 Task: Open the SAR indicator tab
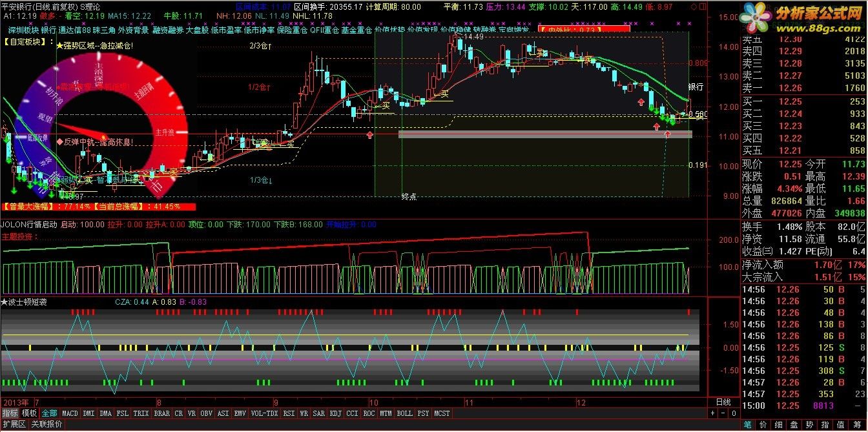[319, 413]
